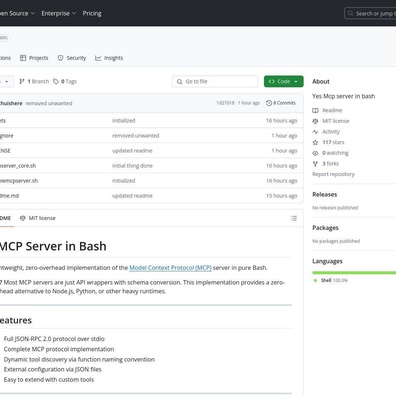Click the green dot beside Shell
396x396 pixels.
click(315, 280)
